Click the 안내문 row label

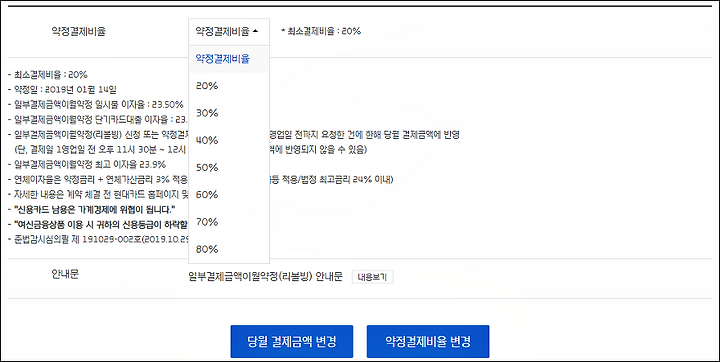65,274
